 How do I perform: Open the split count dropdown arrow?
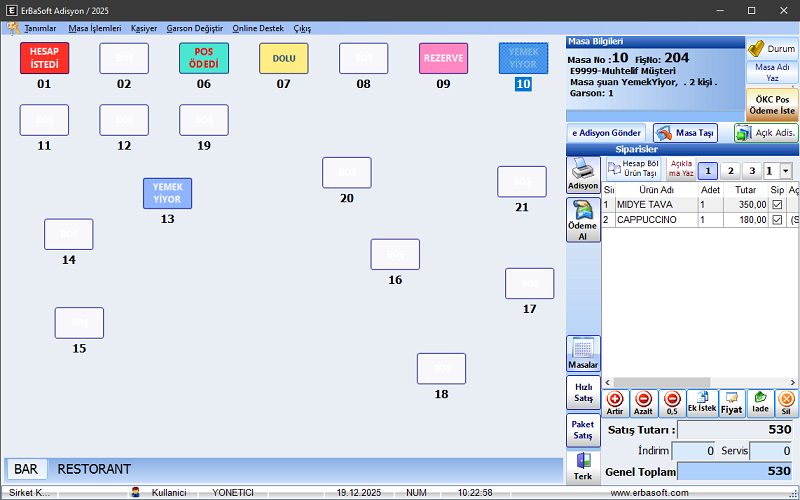[x=785, y=171]
